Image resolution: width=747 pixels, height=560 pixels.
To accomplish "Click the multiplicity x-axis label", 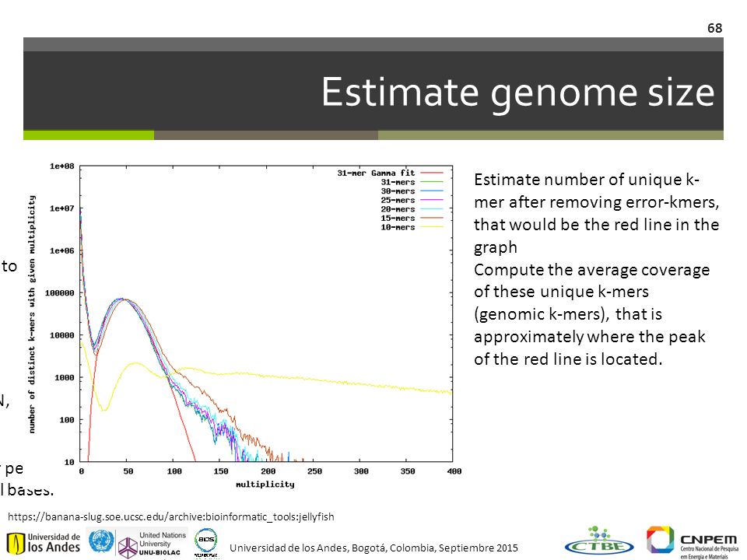I will click(265, 485).
